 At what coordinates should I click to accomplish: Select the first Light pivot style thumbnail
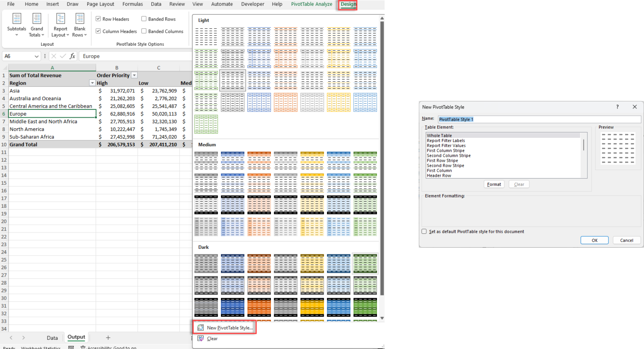pos(206,36)
